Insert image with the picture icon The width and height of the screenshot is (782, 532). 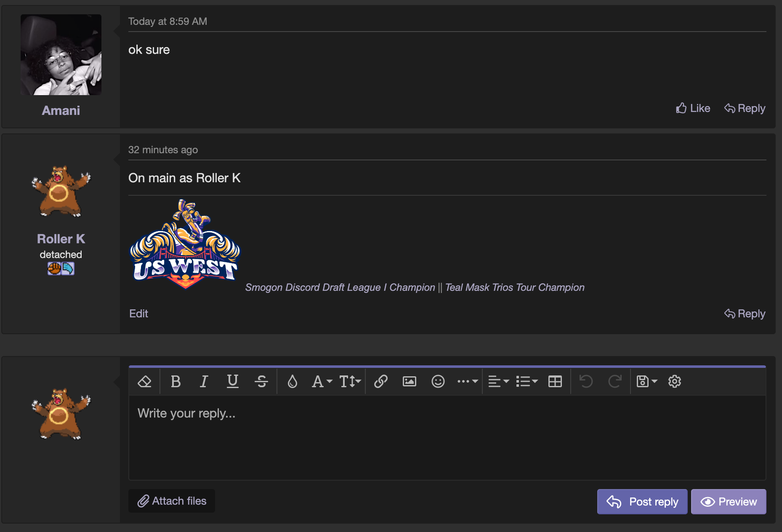tap(409, 381)
